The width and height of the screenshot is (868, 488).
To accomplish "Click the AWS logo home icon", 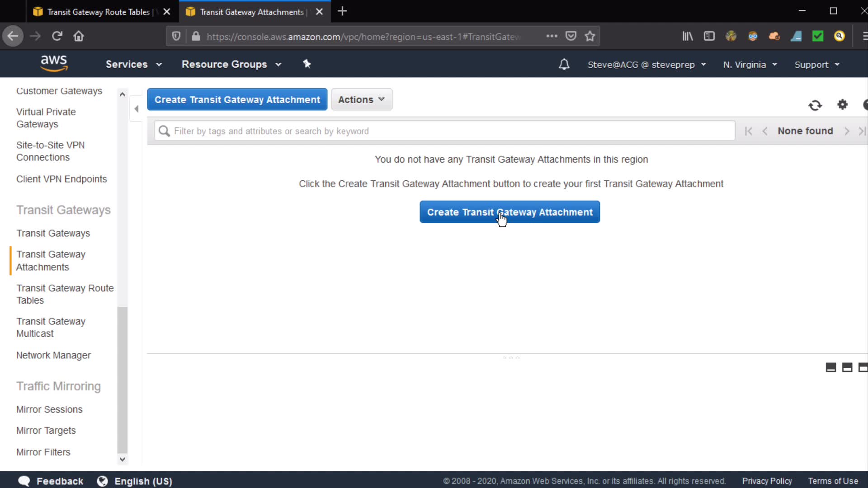I will click(54, 64).
